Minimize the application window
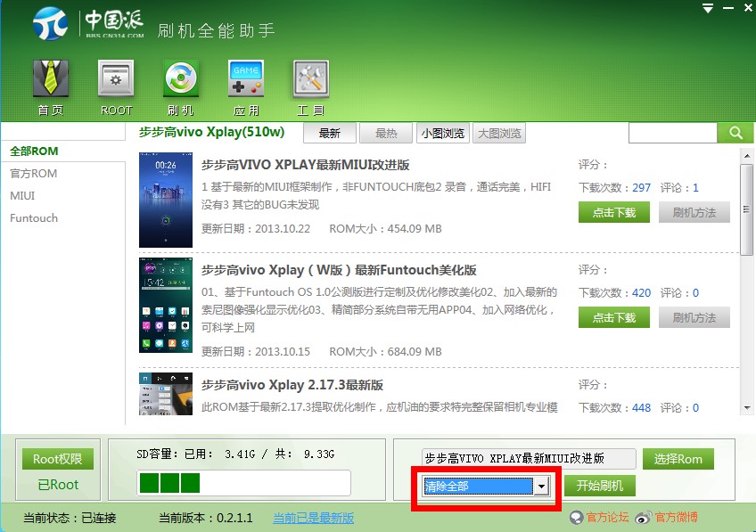 (728, 8)
